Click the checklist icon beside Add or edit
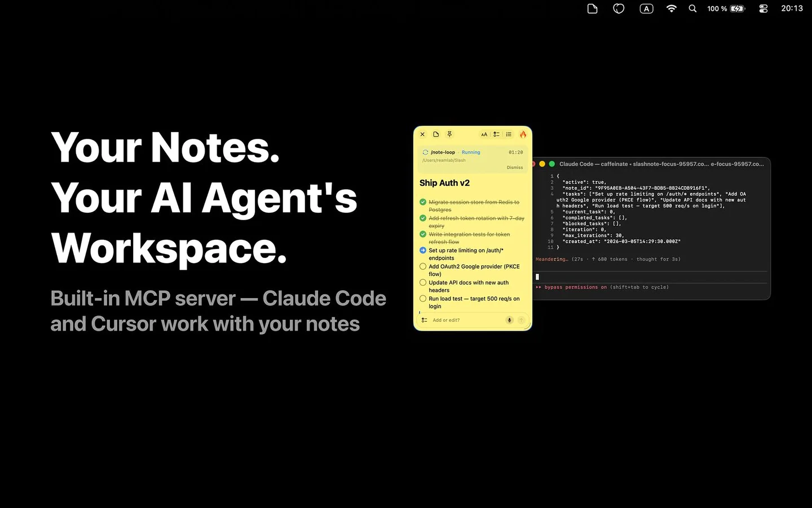Screen dimensions: 812x508 click(424, 320)
